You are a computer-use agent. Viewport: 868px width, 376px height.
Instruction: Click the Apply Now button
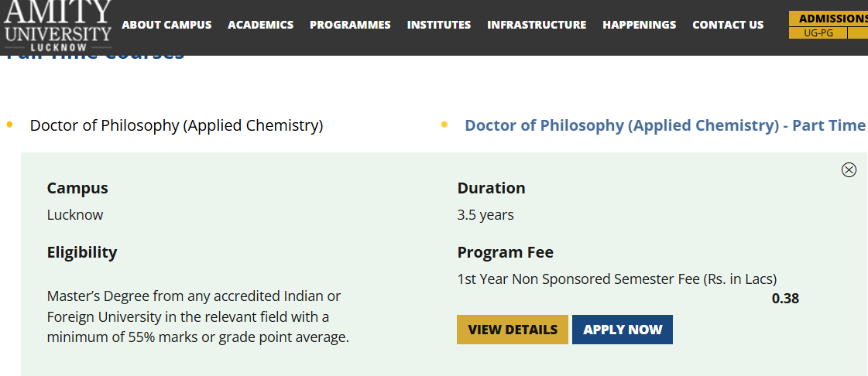tap(623, 330)
